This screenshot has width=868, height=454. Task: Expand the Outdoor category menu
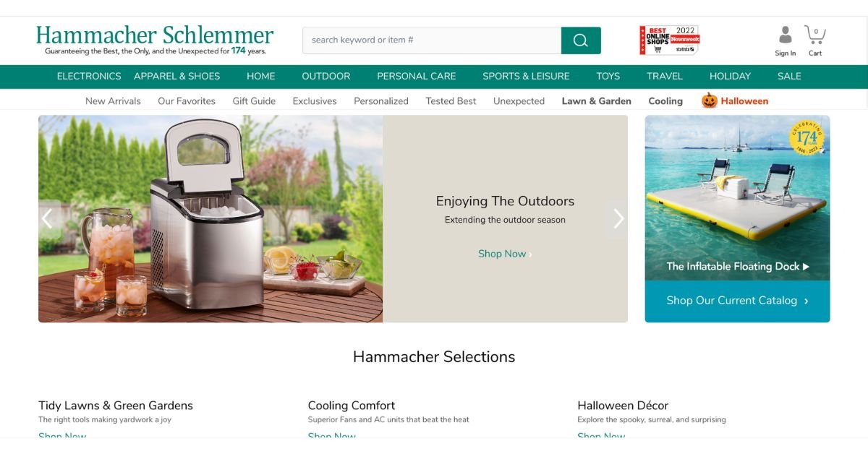[326, 76]
